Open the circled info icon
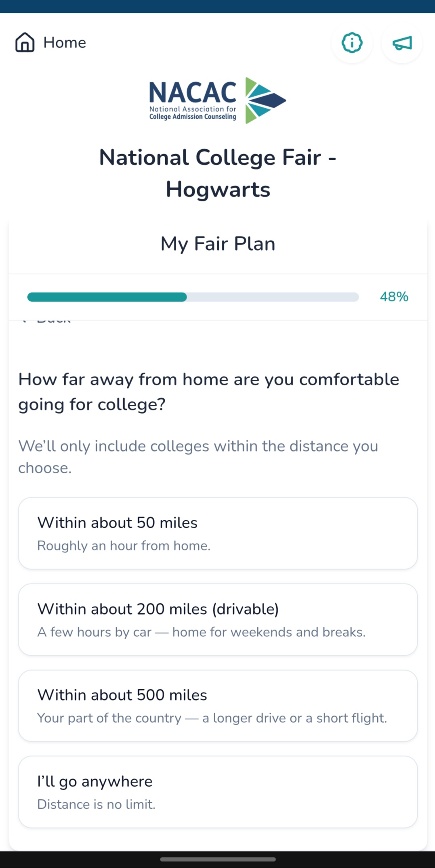Viewport: 435px width, 868px height. [x=352, y=43]
